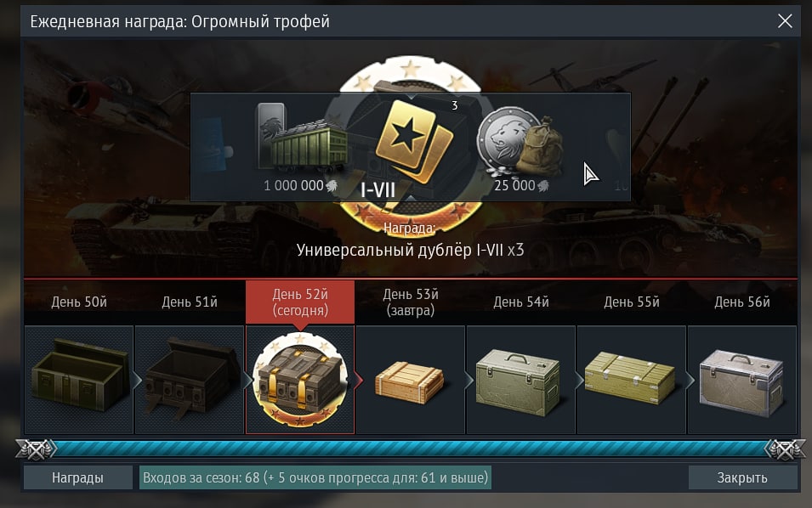The image size is (812, 508).
Task: Click the blue season progress bar
Action: coord(410,449)
